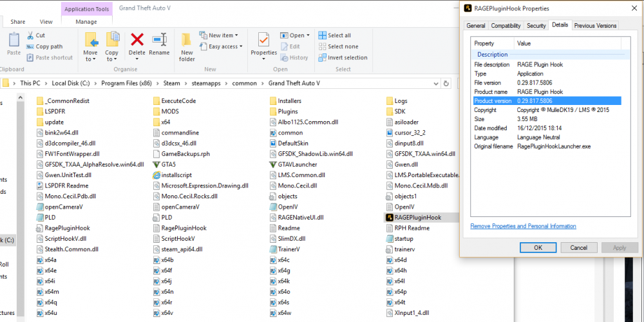This screenshot has width=644, height=322.
Task: Open the Easy access dropdown
Action: 221,46
